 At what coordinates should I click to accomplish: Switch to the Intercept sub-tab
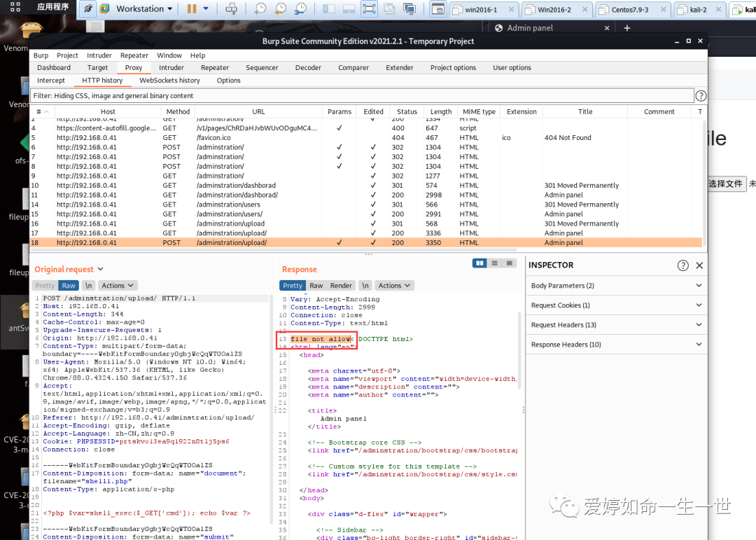click(x=50, y=80)
